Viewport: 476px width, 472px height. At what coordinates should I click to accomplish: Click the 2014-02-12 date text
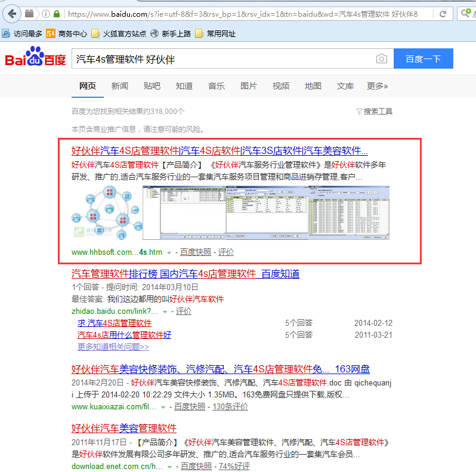tap(373, 323)
